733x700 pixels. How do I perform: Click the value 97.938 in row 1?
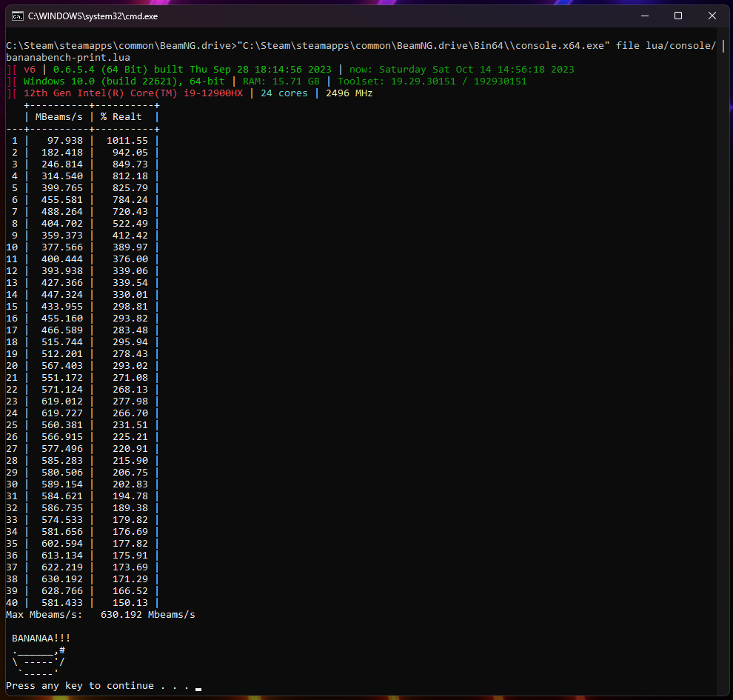pos(65,141)
